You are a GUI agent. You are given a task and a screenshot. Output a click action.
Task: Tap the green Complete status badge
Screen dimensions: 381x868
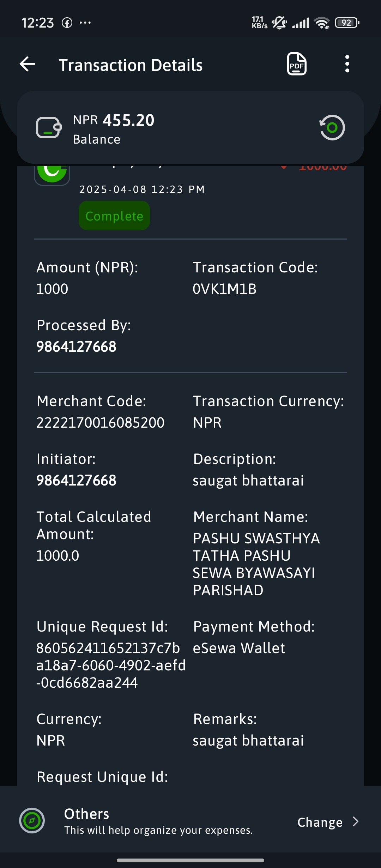click(114, 216)
